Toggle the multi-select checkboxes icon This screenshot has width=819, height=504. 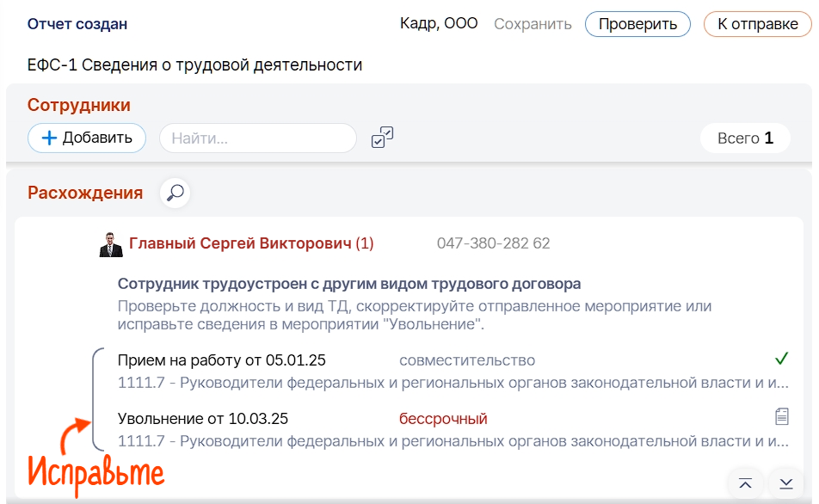pos(382,138)
